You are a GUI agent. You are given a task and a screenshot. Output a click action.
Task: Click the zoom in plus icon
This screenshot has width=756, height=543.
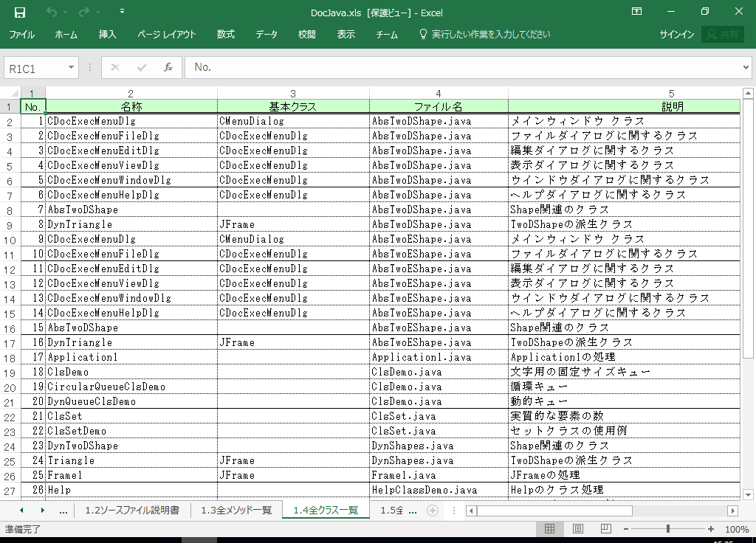pos(710,529)
